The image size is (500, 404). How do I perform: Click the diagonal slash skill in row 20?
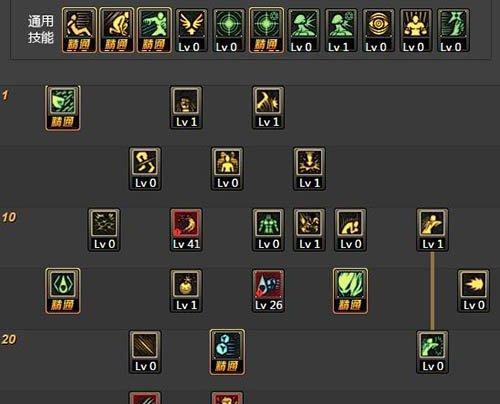pyautogui.click(x=145, y=352)
